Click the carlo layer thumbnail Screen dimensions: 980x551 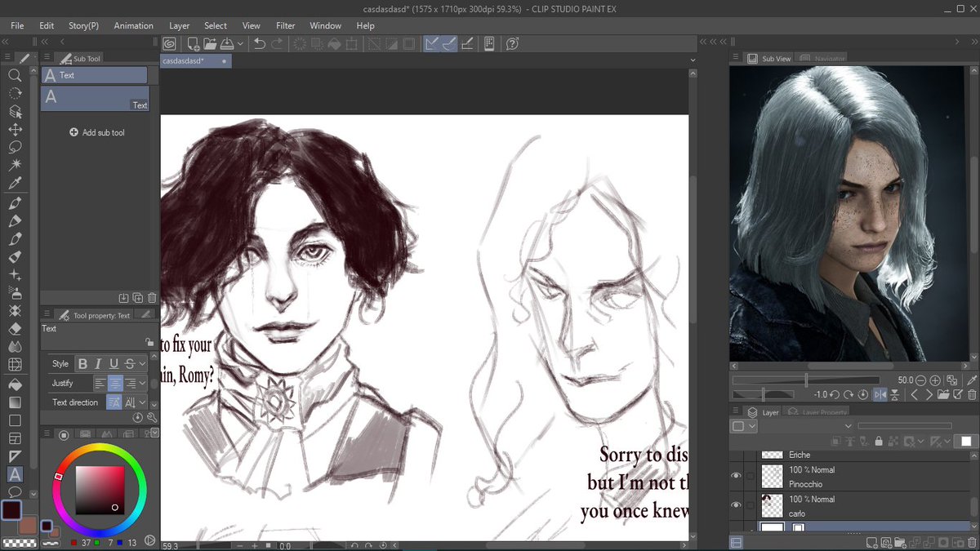(772, 506)
